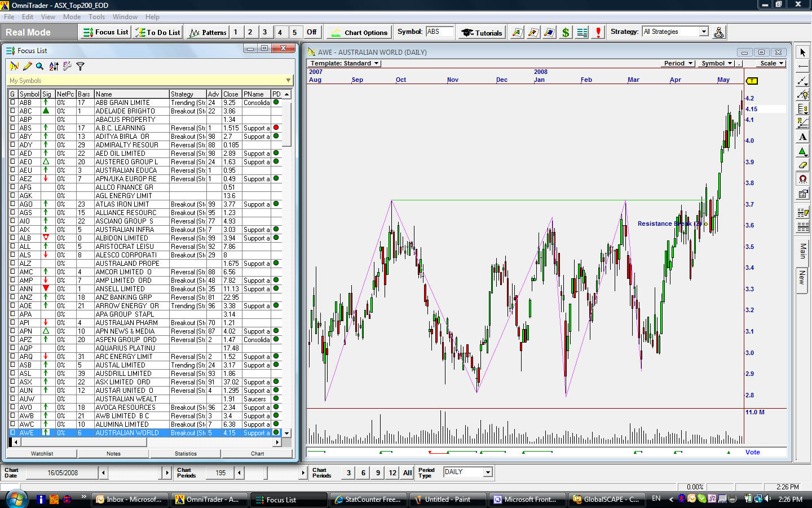The image size is (812, 508).
Task: Click the candlestick chart icon in Focus List
Action: tap(14, 66)
